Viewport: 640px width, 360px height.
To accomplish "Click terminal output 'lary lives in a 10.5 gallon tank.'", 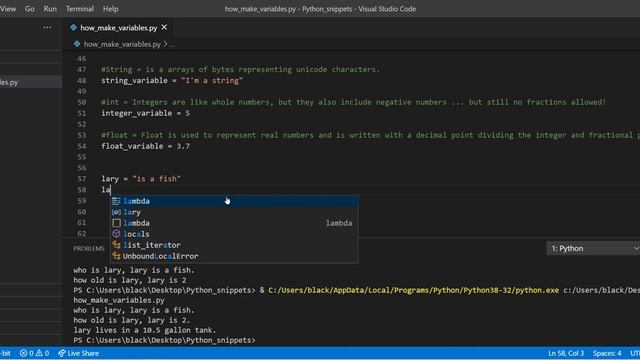I will [145, 330].
